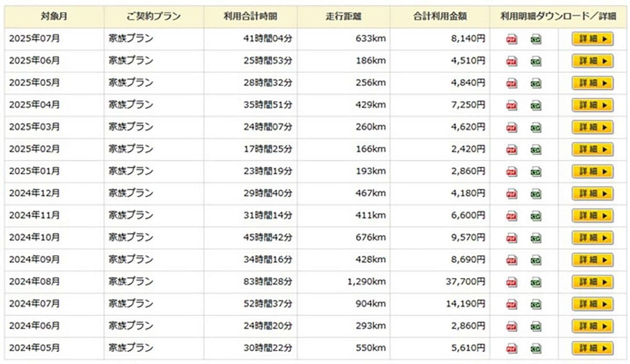Screen dimensions: 630x364
Task: Download the CSV file for 2024年06月
Action: (x=536, y=326)
